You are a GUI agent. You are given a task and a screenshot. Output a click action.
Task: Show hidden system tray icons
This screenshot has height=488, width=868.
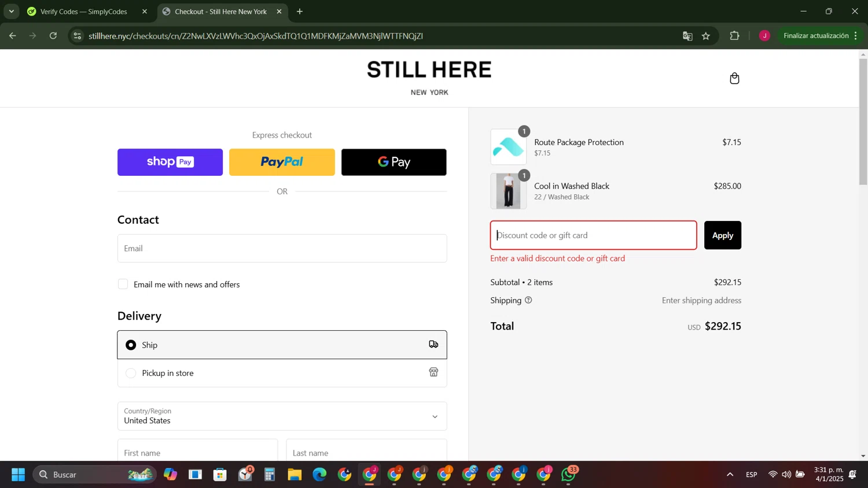pos(730,475)
